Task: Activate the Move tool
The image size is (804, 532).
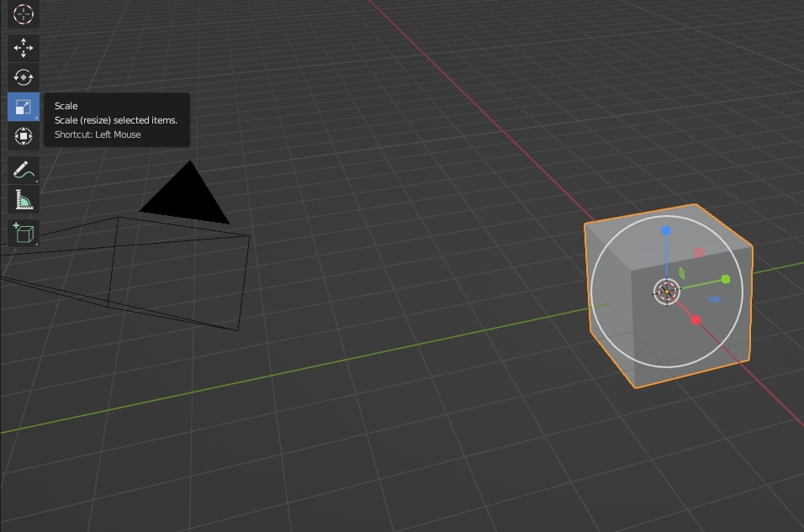Action: tap(24, 48)
